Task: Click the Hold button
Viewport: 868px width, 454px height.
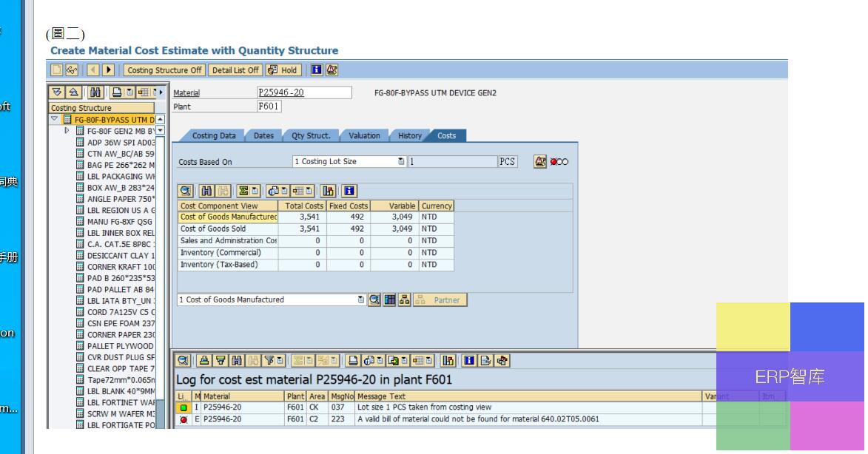Action: coord(283,70)
